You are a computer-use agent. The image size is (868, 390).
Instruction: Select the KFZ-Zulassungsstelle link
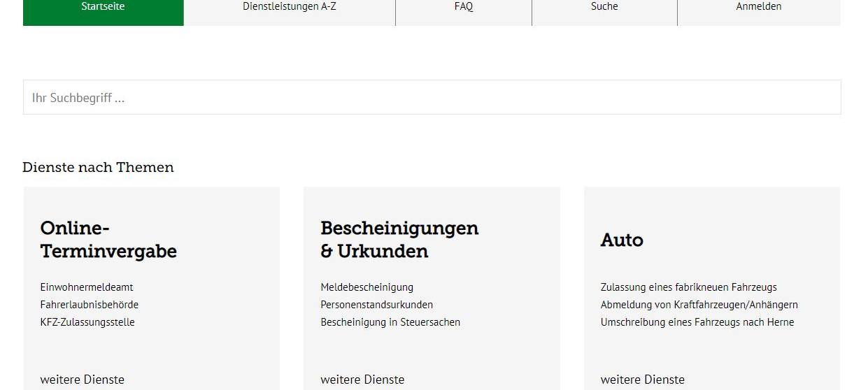[87, 322]
